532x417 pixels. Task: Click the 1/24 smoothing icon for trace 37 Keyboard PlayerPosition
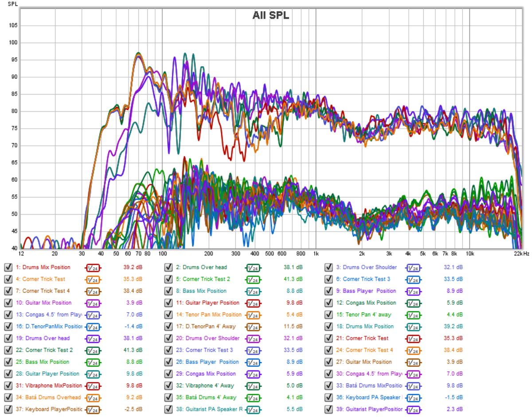click(x=93, y=409)
